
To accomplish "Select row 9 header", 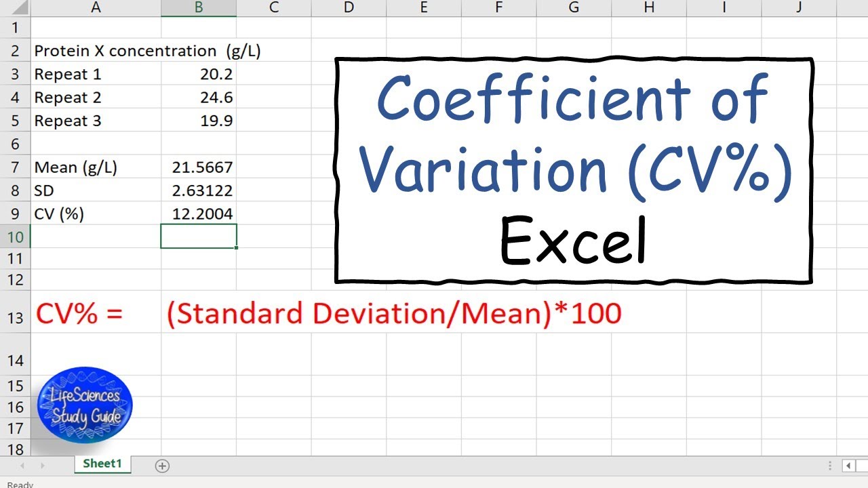I will [16, 213].
